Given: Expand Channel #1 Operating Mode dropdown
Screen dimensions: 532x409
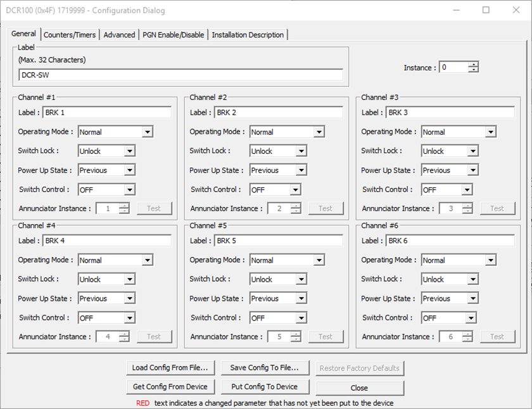Looking at the screenshot, I should [147, 132].
